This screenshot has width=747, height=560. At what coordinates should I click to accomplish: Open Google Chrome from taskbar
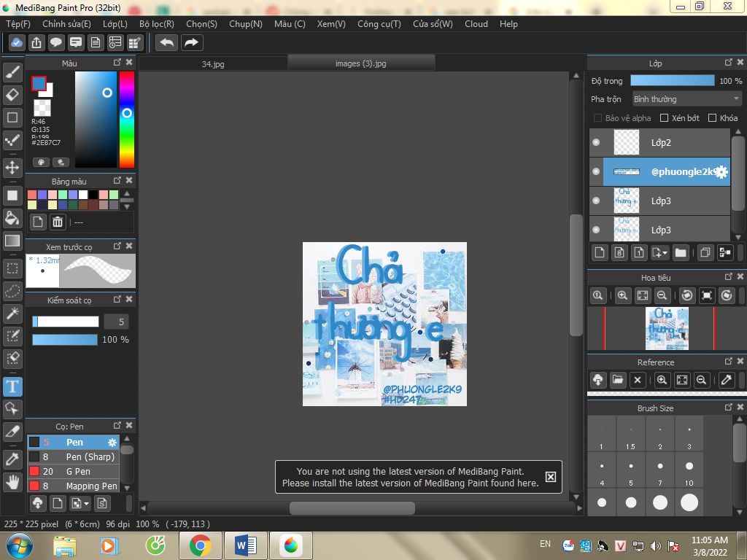coord(201,545)
